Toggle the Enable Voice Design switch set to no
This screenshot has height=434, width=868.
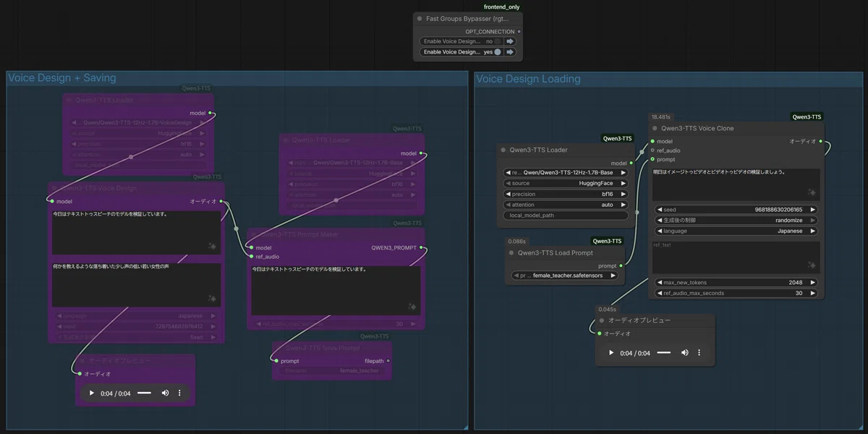(x=498, y=41)
